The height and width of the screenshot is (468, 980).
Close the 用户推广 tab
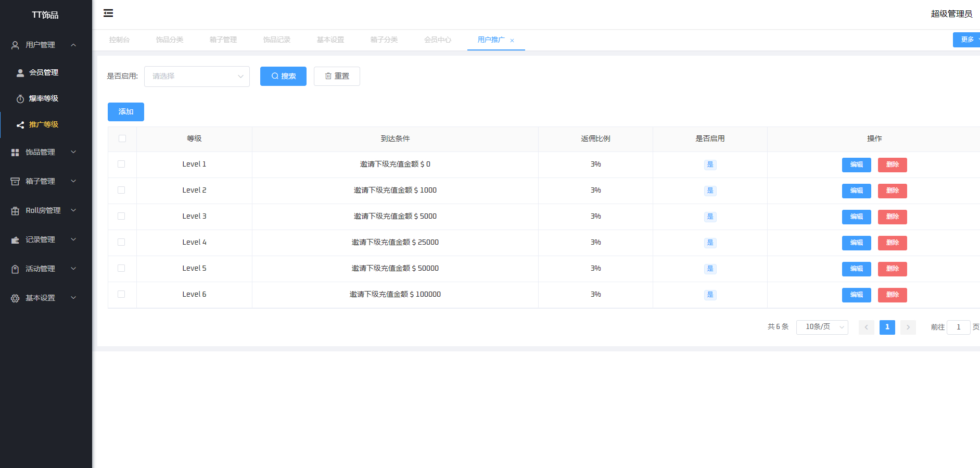tap(512, 41)
